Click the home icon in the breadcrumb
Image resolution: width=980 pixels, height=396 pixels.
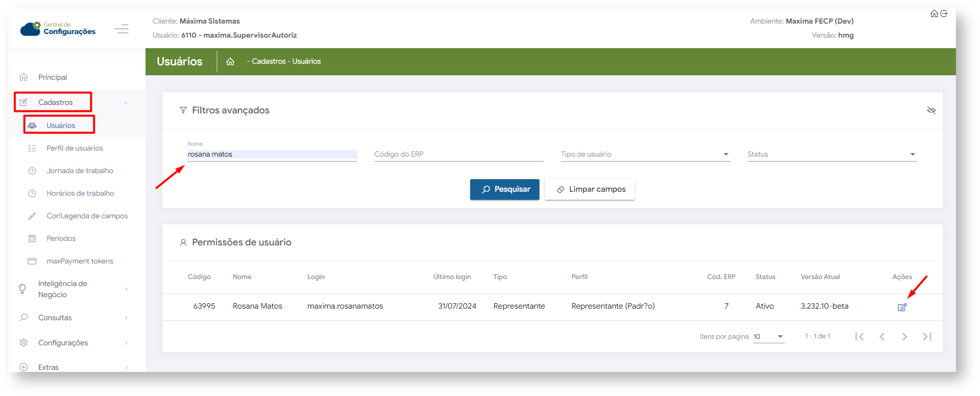230,62
